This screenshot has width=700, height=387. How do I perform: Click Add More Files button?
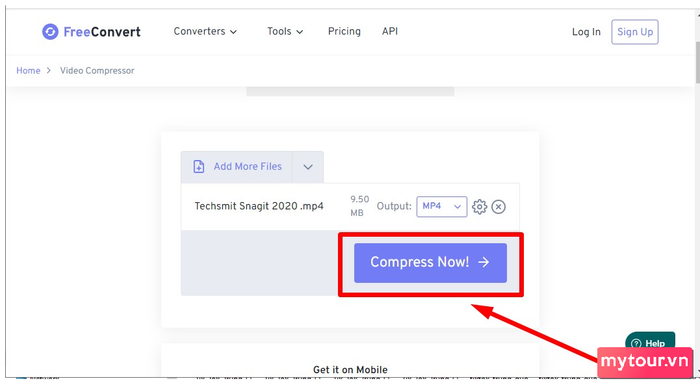[237, 167]
